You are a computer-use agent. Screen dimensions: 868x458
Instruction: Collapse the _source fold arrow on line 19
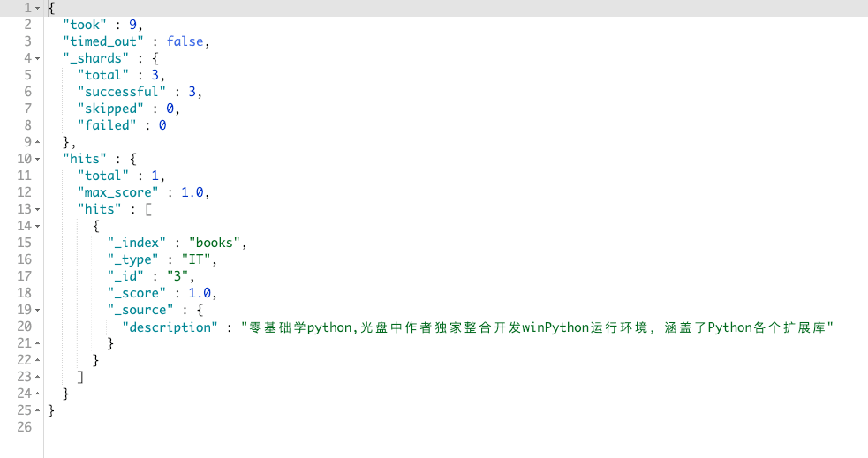click(38, 311)
